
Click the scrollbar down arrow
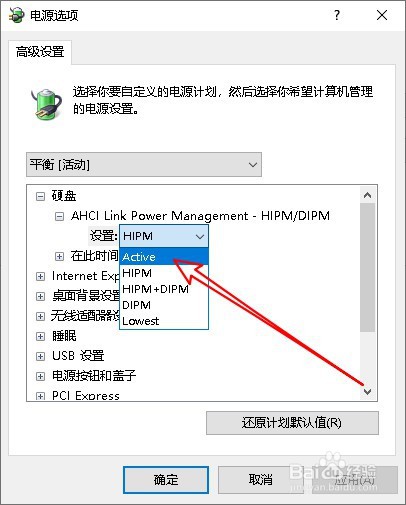click(368, 392)
